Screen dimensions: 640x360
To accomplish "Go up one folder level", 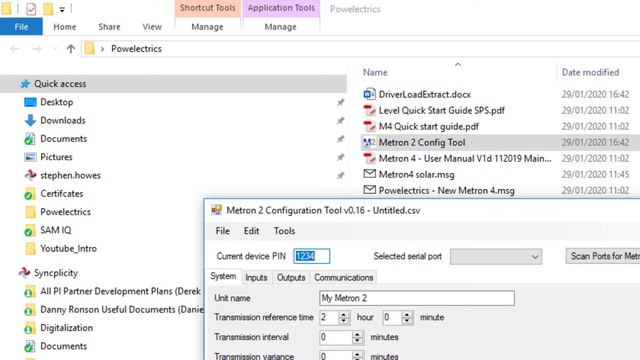I will click(71, 49).
